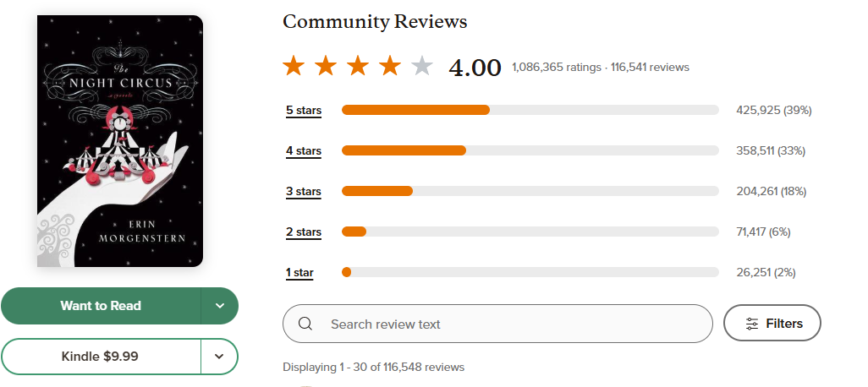Screen dimensions: 868x387
Task: Click the third orange rating star
Action: pyautogui.click(x=358, y=66)
